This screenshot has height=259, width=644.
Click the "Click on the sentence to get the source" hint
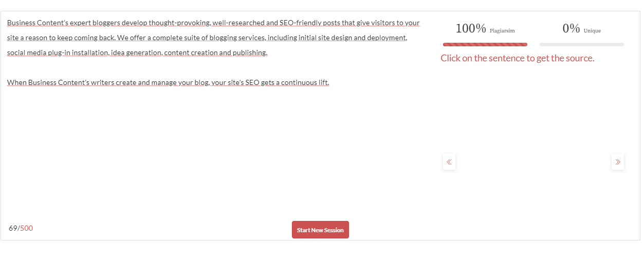[517, 58]
